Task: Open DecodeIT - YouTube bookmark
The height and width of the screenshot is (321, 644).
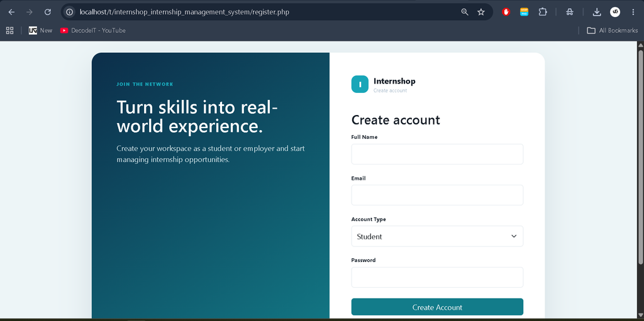Action: (x=93, y=30)
